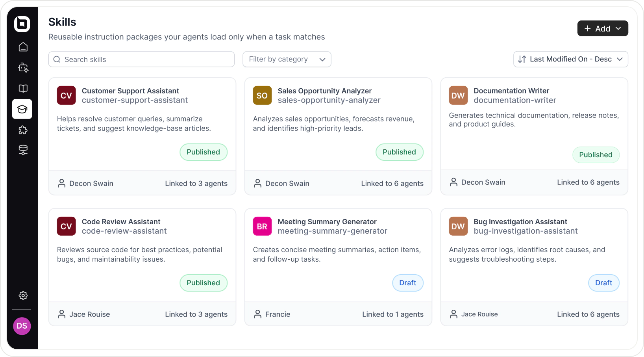Click the Draft badge on Bug Investigation Assistant
The image size is (644, 357).
(604, 283)
